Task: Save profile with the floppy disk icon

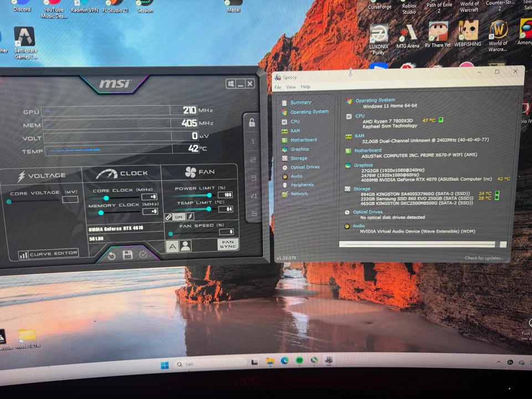Action: [127, 255]
